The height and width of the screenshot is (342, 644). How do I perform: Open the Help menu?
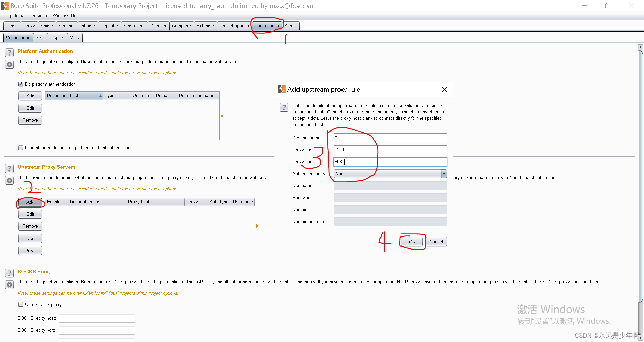tap(75, 15)
